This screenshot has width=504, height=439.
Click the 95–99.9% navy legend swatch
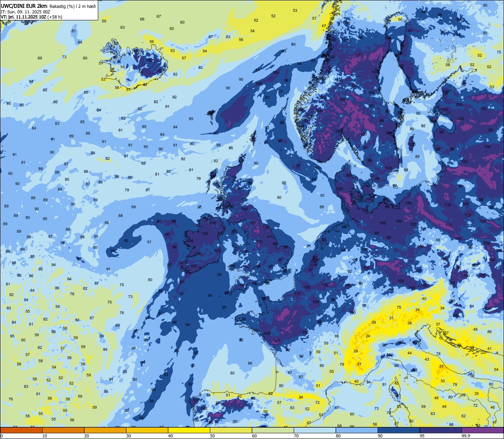point(441,430)
